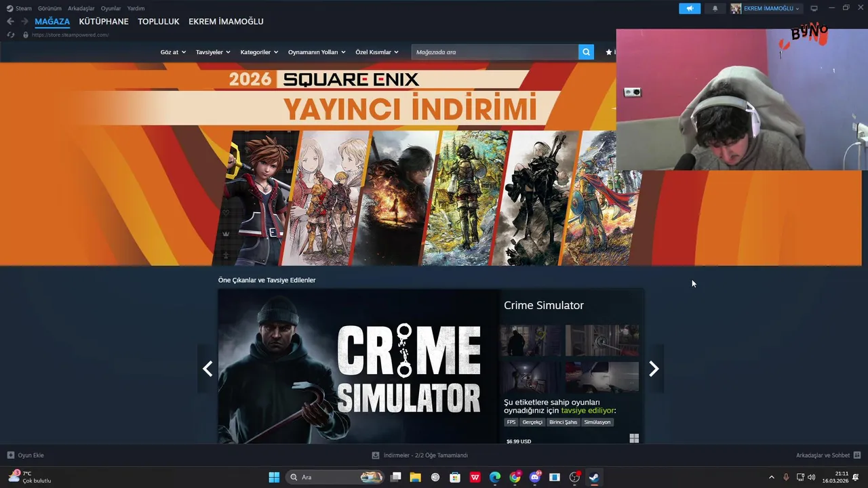Image resolution: width=868 pixels, height=488 pixels.
Task: Click the downloads icon beside İndirmeler
Action: click(376, 455)
